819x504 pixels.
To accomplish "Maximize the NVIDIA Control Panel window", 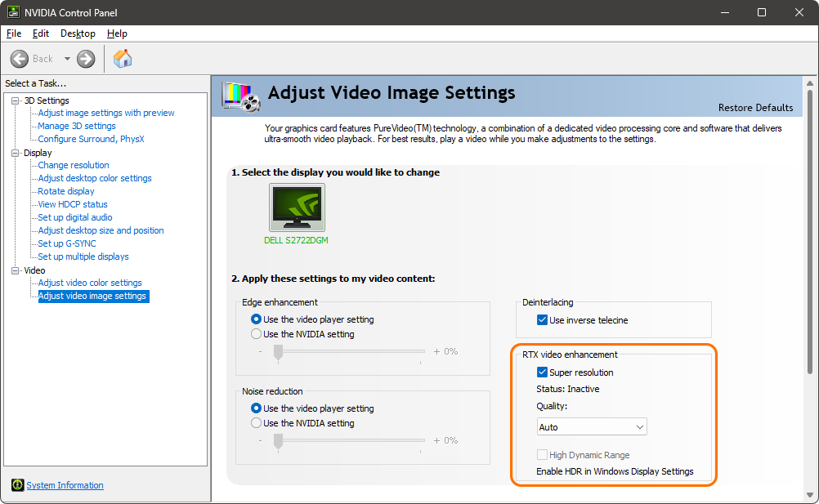I will coord(762,12).
